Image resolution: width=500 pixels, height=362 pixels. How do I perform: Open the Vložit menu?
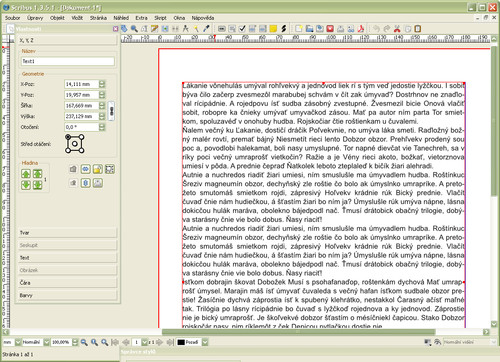[77, 18]
